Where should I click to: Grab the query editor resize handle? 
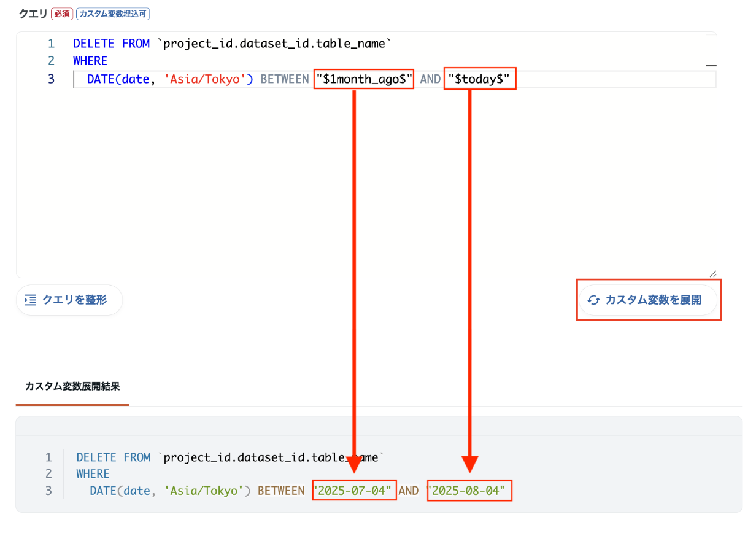pos(712,274)
